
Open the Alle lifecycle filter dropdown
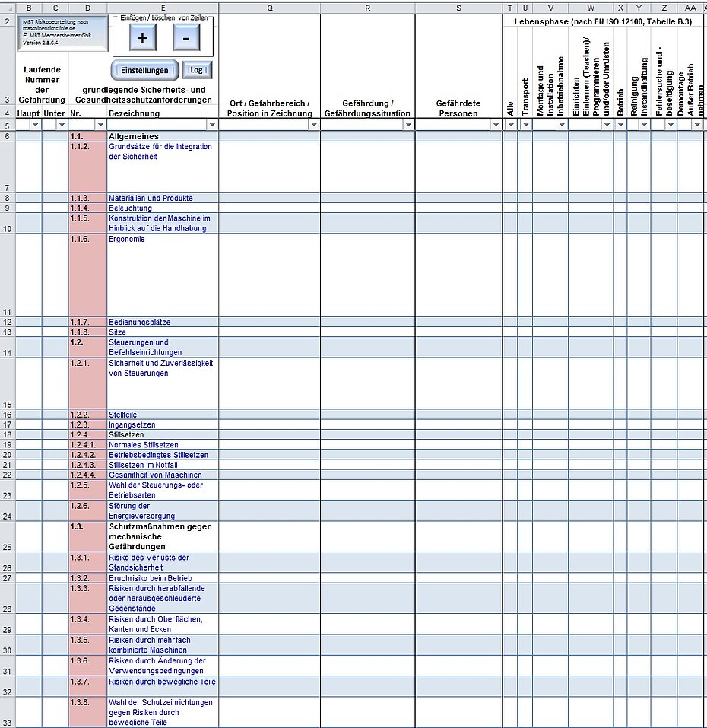click(x=511, y=125)
